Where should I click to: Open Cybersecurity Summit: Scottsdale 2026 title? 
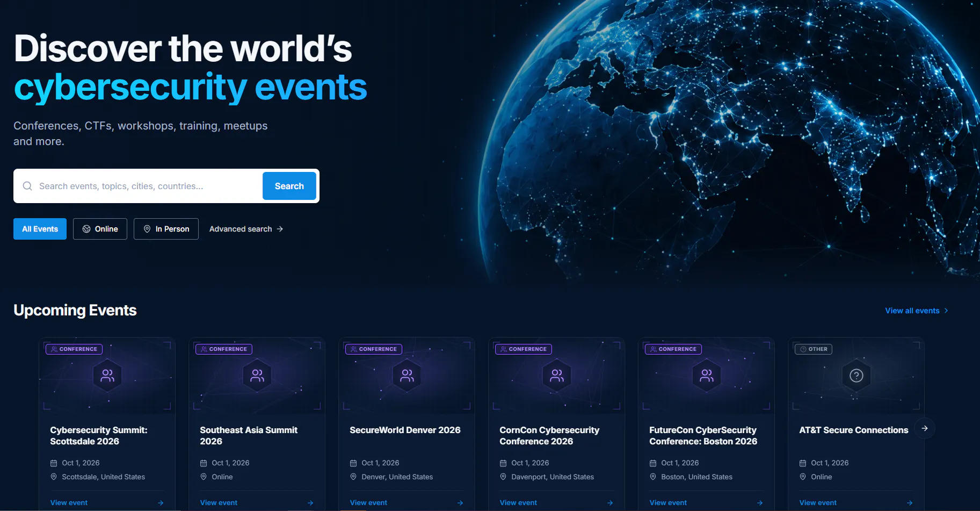click(99, 436)
